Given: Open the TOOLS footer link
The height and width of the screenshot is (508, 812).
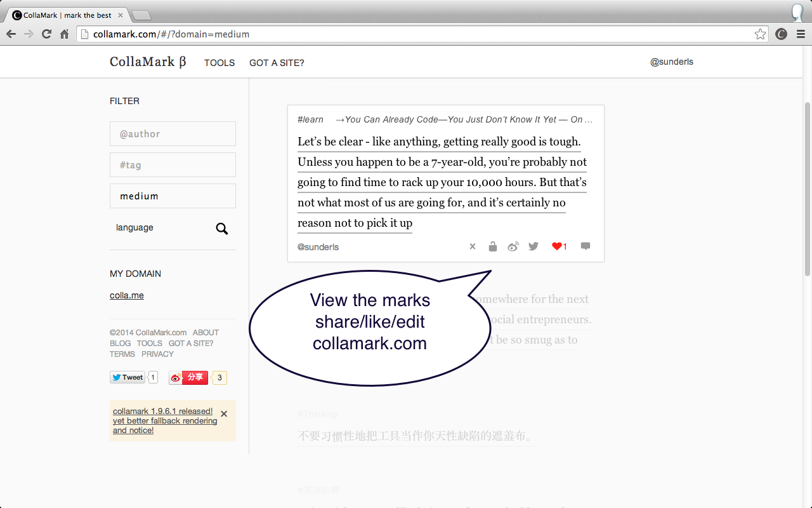Looking at the screenshot, I should pos(150,343).
